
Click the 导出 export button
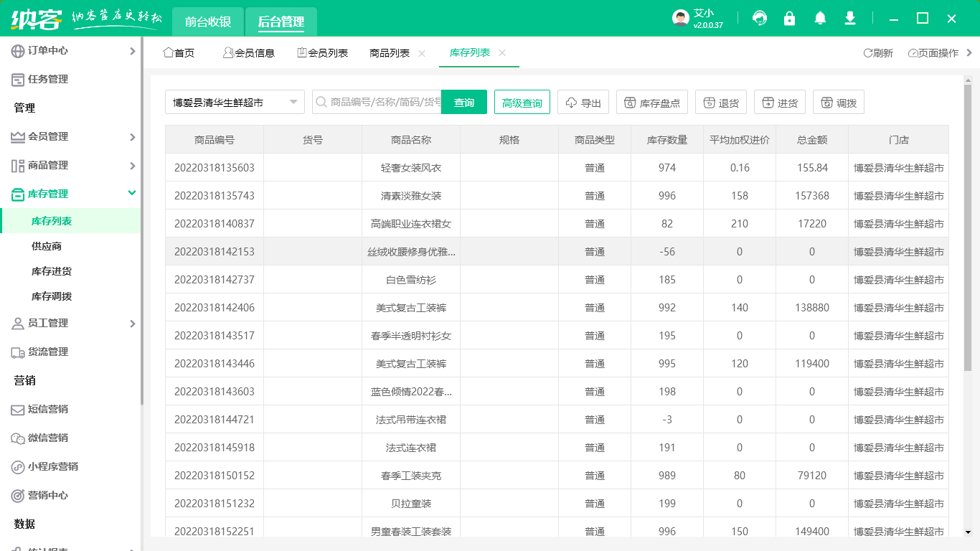[583, 103]
